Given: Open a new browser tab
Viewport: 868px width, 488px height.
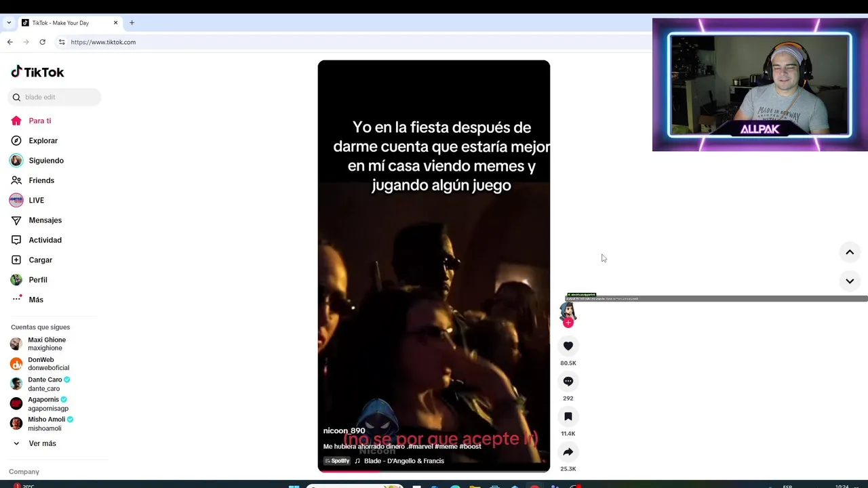Looking at the screenshot, I should point(132,22).
